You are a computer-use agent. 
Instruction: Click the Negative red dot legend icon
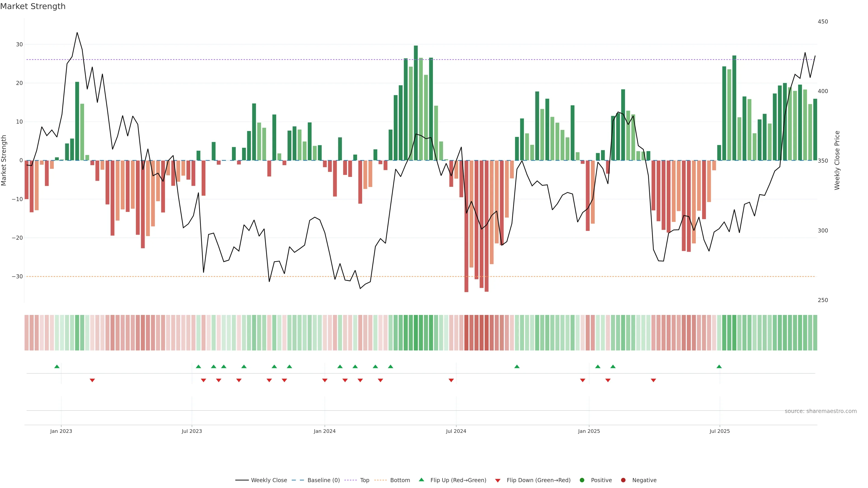coord(623,480)
